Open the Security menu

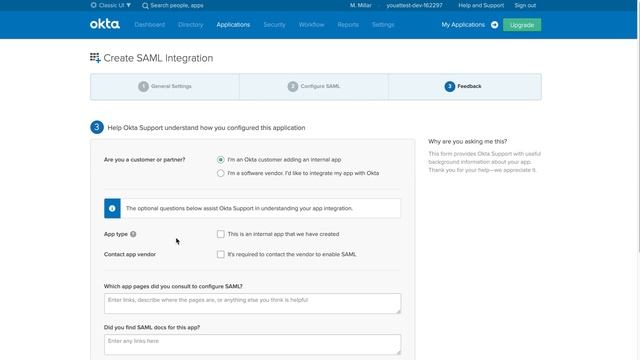coord(274,25)
